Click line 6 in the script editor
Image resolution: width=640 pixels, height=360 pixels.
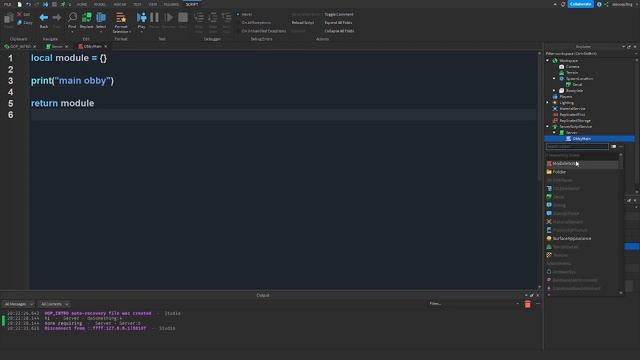284,115
